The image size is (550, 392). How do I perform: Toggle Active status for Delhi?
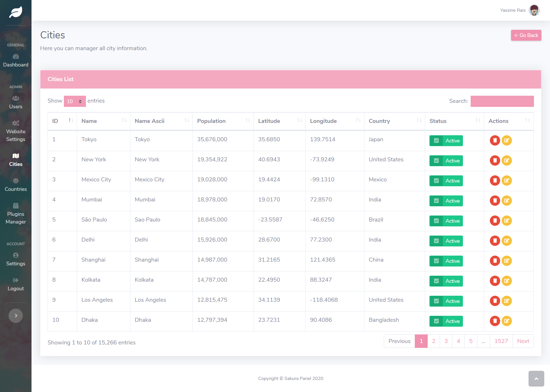click(446, 241)
